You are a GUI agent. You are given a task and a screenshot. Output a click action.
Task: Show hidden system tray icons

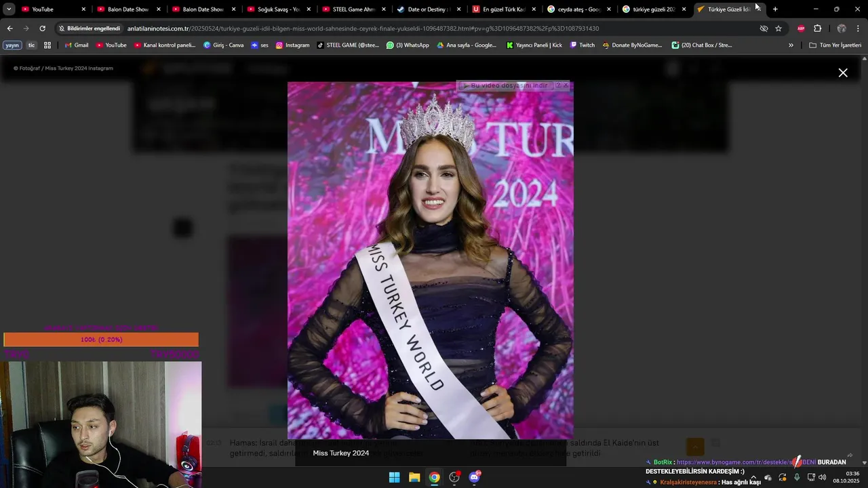coord(753,477)
